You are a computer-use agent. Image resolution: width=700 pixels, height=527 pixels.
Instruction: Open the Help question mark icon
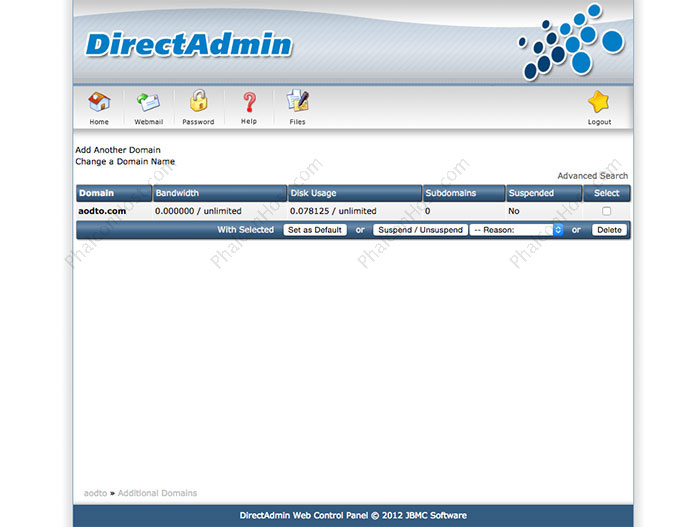[249, 102]
